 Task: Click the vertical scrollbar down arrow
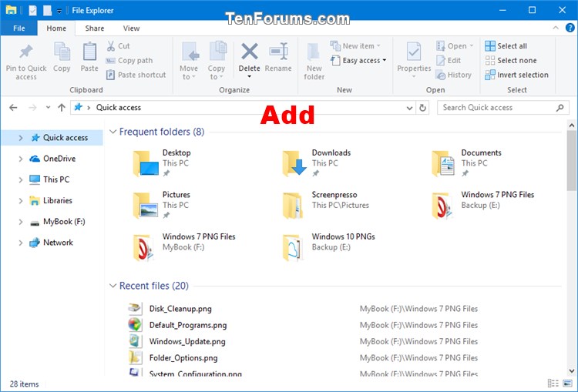coord(572,370)
